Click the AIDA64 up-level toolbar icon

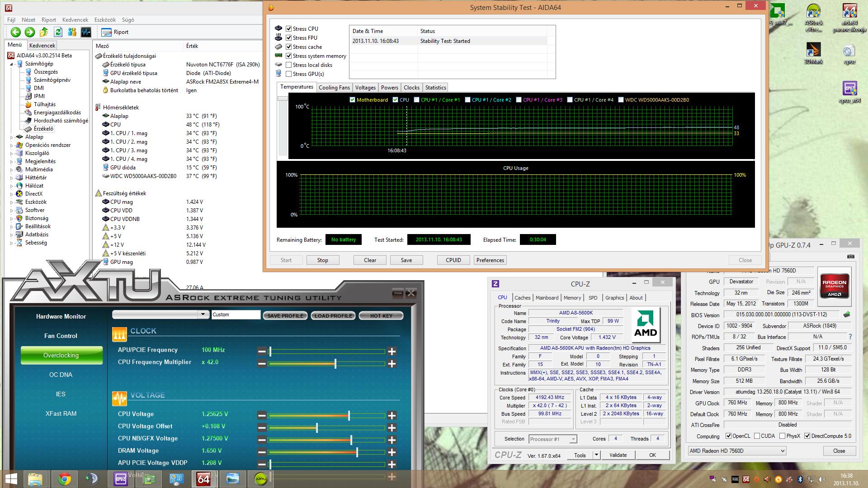[x=44, y=32]
